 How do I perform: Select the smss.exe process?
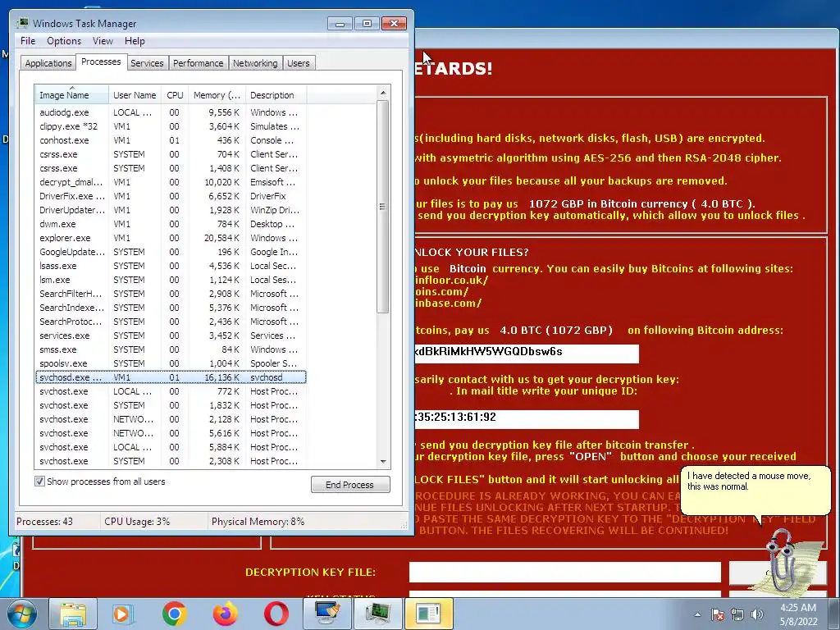[x=171, y=349]
